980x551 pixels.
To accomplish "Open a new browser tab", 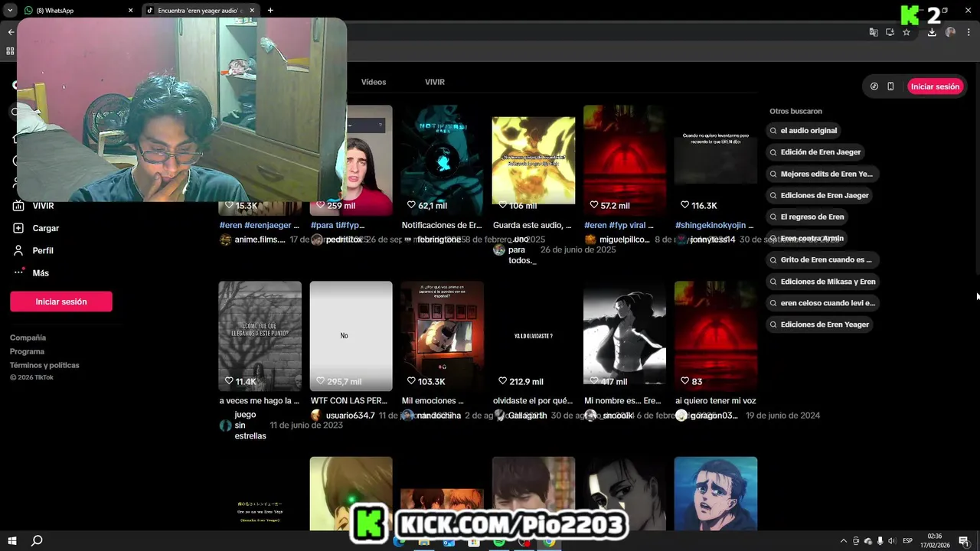I will [x=270, y=11].
